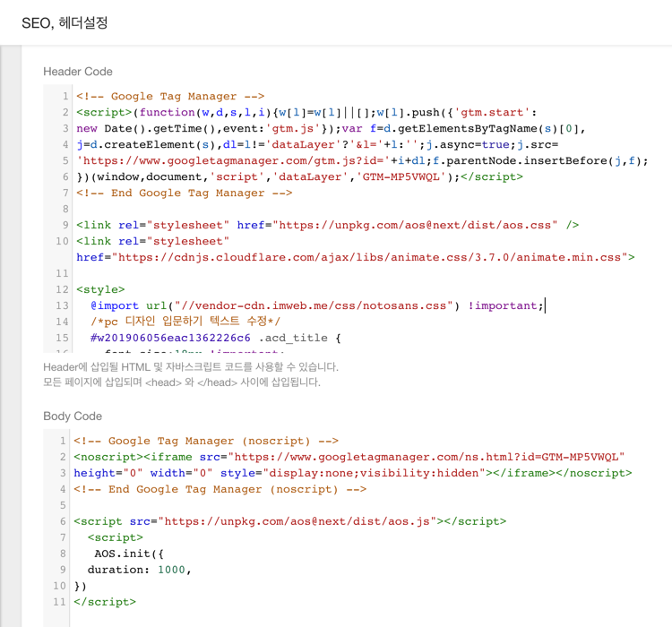Click the googletagmanager.com/gtm.js URL line
672x627 pixels.
pos(362,160)
